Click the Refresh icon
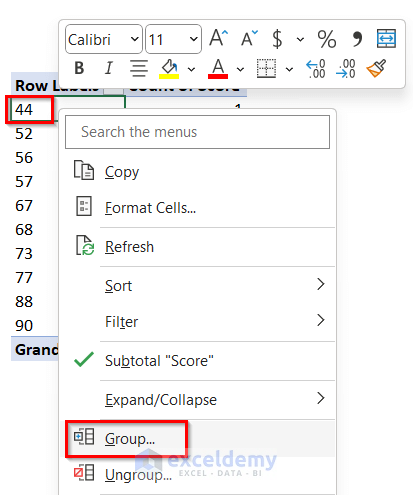The width and height of the screenshot is (413, 495). pos(85,245)
